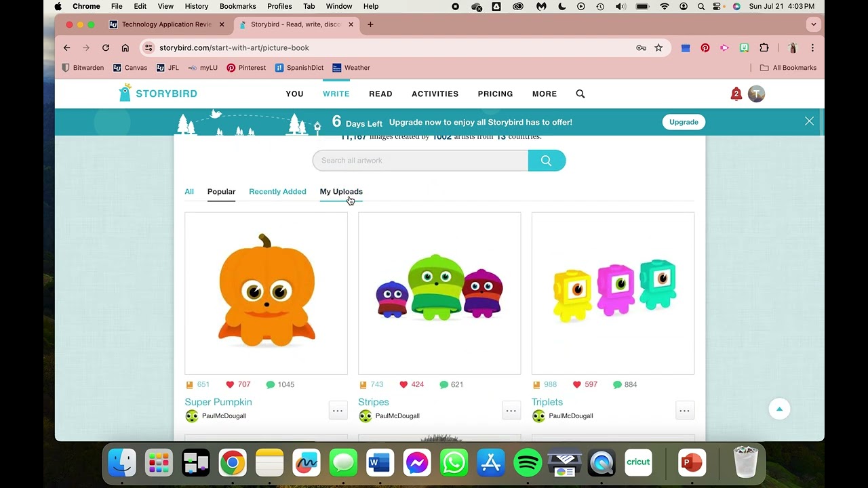Open the PRICING page
Screen dimensions: 868x488
495,94
